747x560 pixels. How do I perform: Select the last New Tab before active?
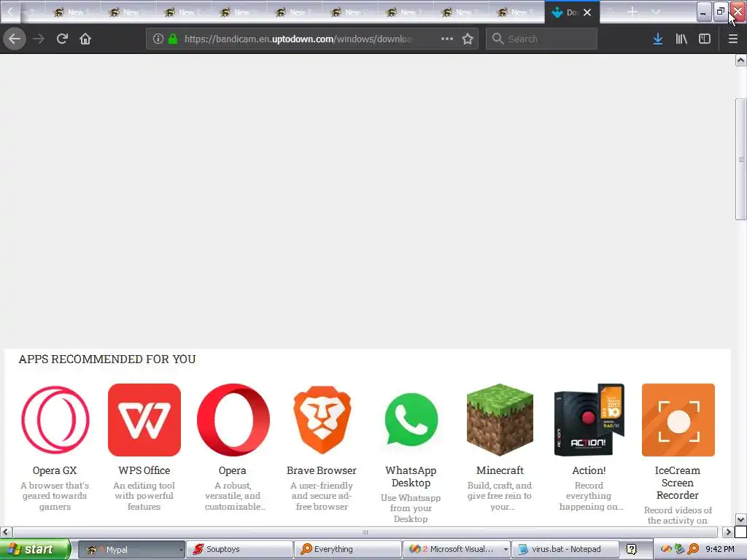point(516,12)
